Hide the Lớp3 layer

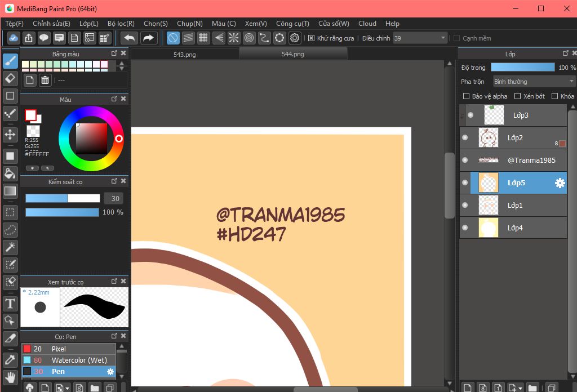pos(471,115)
